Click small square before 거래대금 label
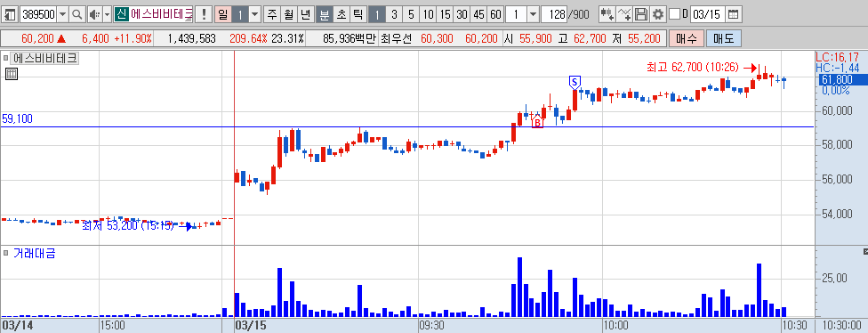The height and width of the screenshot is (333, 868). (x=6, y=253)
